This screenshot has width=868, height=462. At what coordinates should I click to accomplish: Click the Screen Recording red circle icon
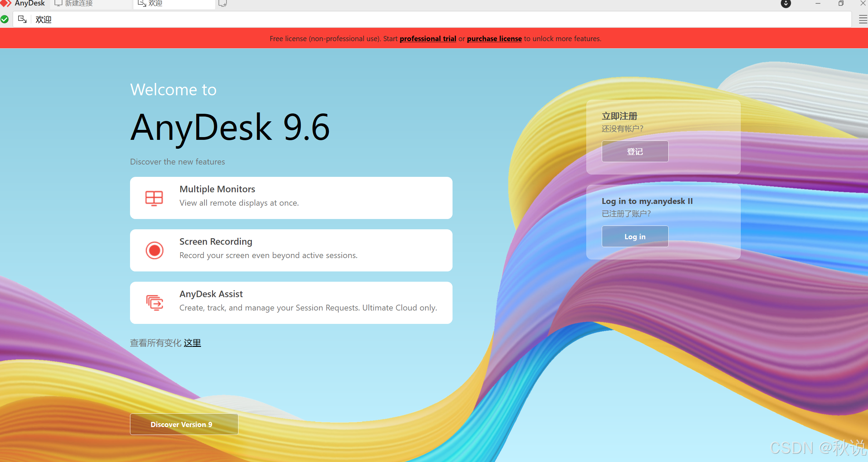[x=154, y=250]
